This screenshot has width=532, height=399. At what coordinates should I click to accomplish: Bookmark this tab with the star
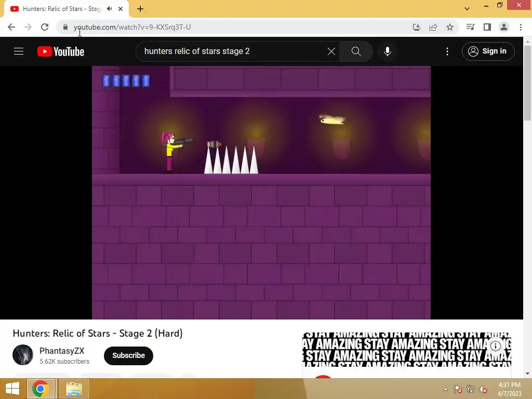[x=450, y=27]
